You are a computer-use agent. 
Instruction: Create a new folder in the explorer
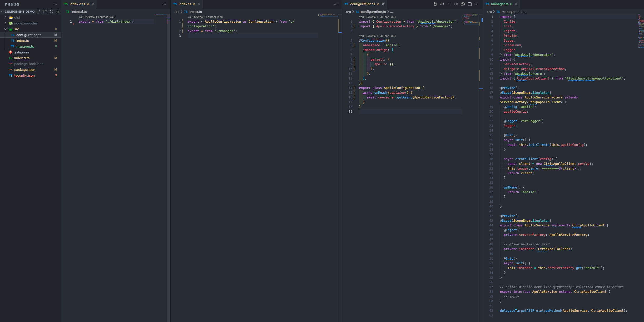click(45, 12)
